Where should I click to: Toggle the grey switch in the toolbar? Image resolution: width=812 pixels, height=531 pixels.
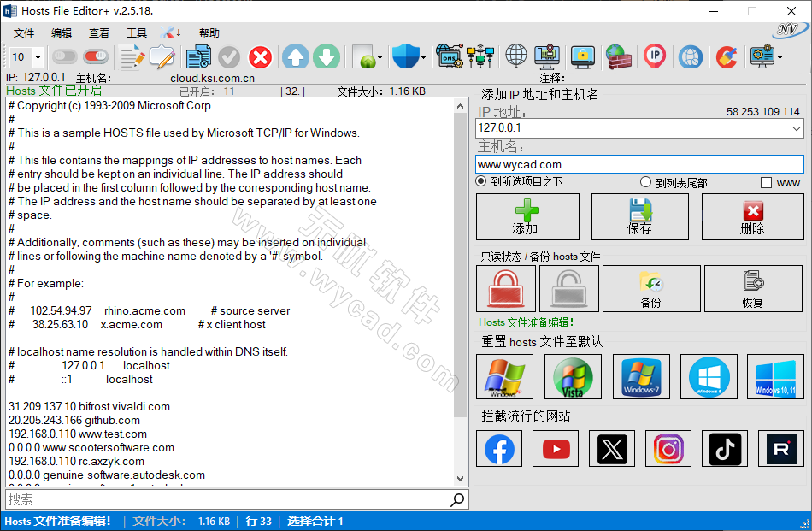coord(65,56)
